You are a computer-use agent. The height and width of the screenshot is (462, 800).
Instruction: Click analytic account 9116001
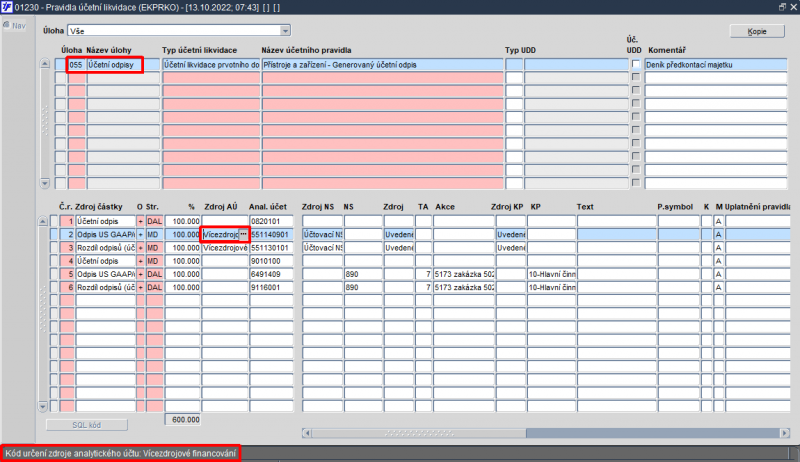pos(271,288)
